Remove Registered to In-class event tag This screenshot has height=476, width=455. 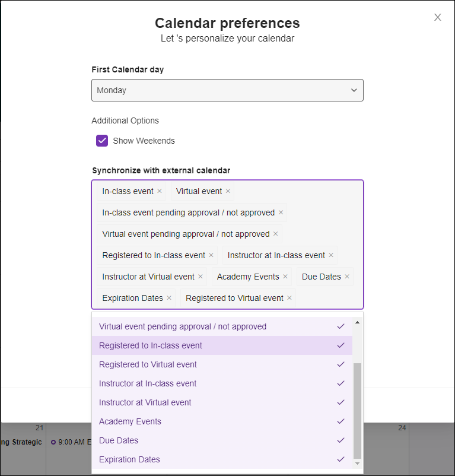tap(211, 255)
